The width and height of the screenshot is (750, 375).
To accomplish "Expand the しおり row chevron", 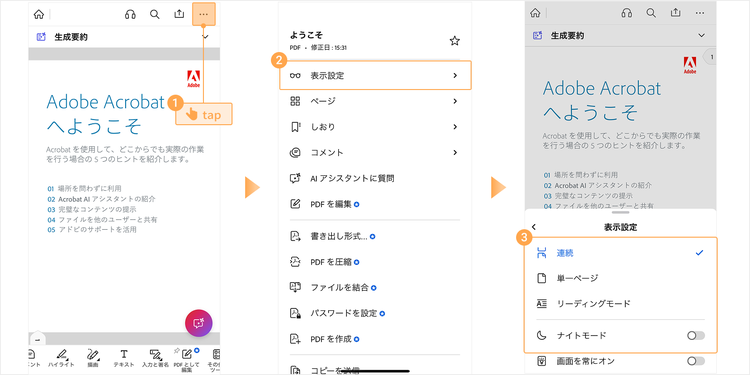I will (x=455, y=127).
